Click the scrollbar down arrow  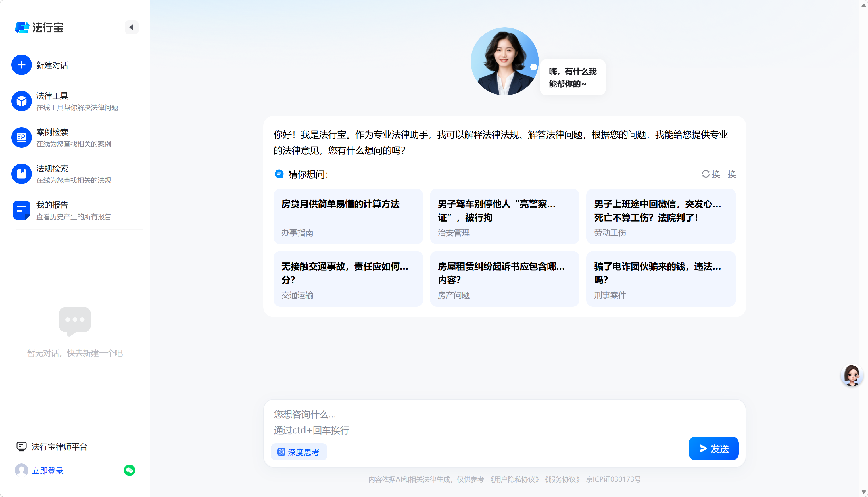[x=863, y=492]
